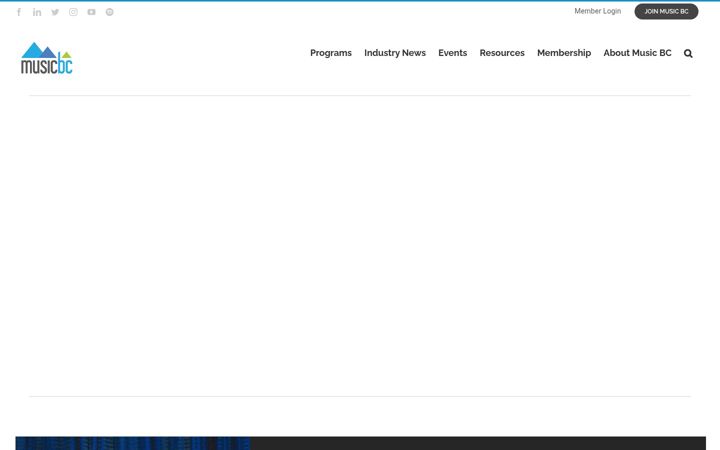Click the Spotify circle icon

(109, 12)
